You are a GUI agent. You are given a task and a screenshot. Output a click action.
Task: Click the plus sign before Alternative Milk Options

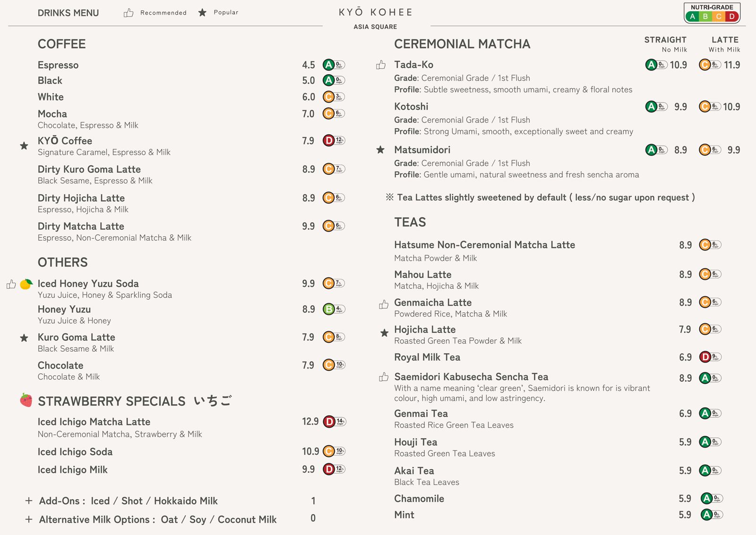click(29, 519)
